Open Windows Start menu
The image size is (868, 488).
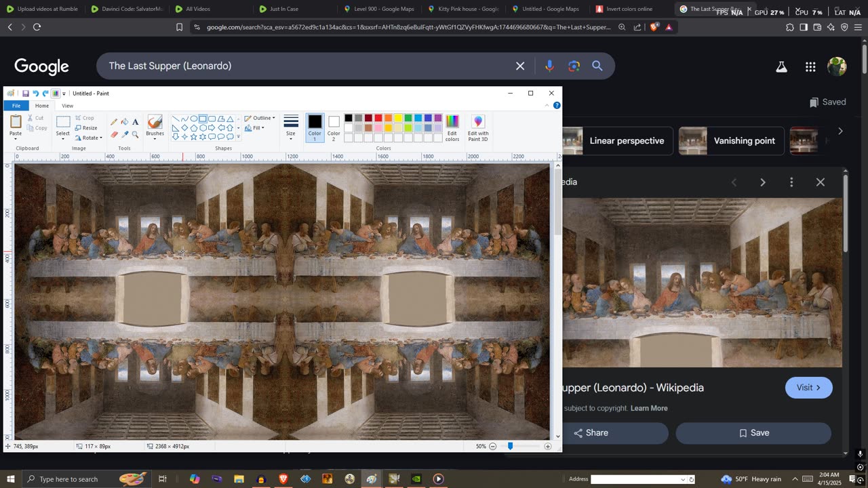point(10,479)
